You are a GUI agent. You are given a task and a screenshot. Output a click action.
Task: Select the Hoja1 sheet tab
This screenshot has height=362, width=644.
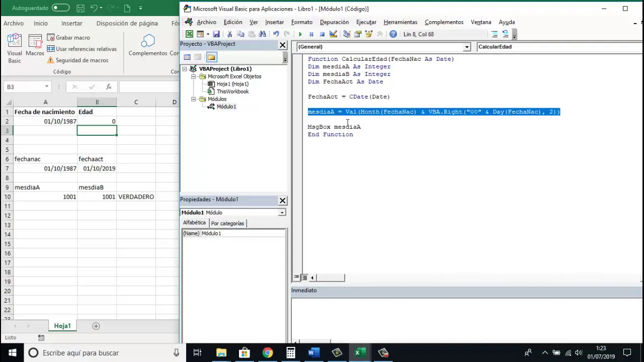pyautogui.click(x=62, y=326)
